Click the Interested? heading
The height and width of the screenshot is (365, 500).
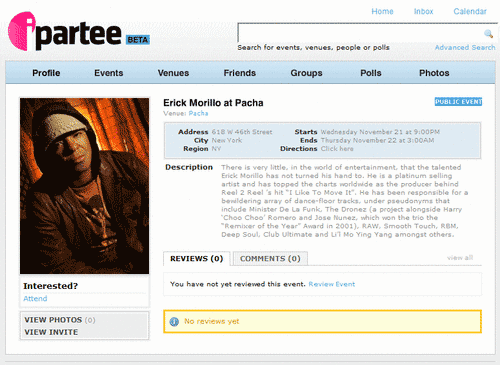(51, 286)
